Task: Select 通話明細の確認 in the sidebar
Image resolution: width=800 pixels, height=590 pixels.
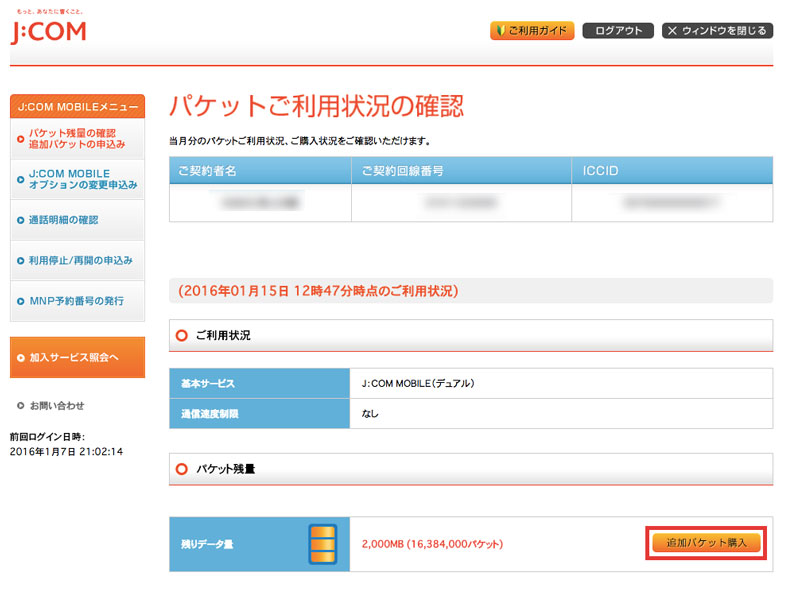Action: tap(77, 220)
